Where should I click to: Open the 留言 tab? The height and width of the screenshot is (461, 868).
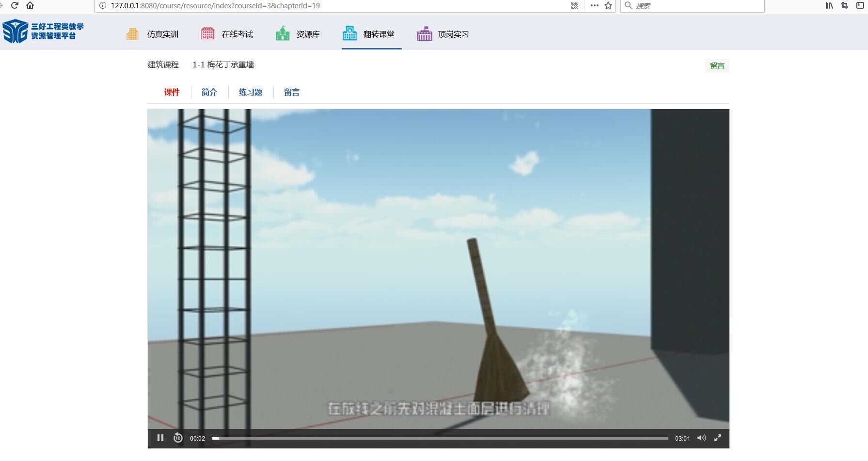[x=292, y=93]
